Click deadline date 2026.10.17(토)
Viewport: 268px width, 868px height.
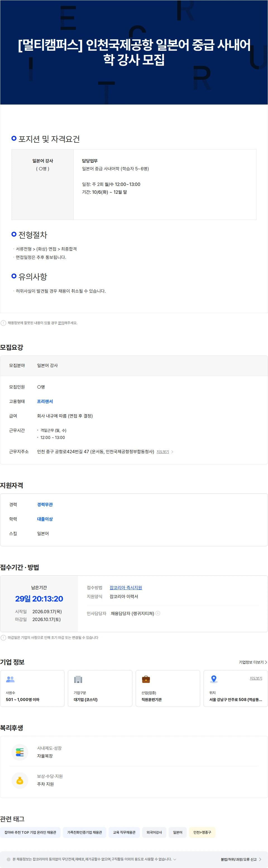(x=47, y=619)
